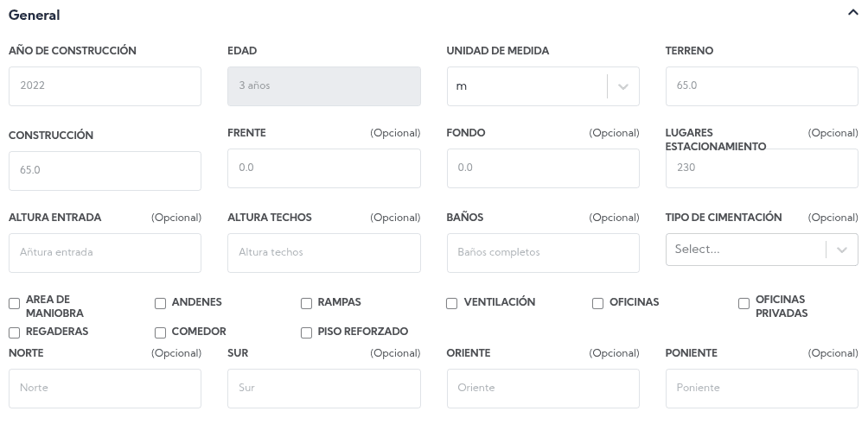Click the Construcción input field
This screenshot has height=424, width=868.
pos(105,170)
